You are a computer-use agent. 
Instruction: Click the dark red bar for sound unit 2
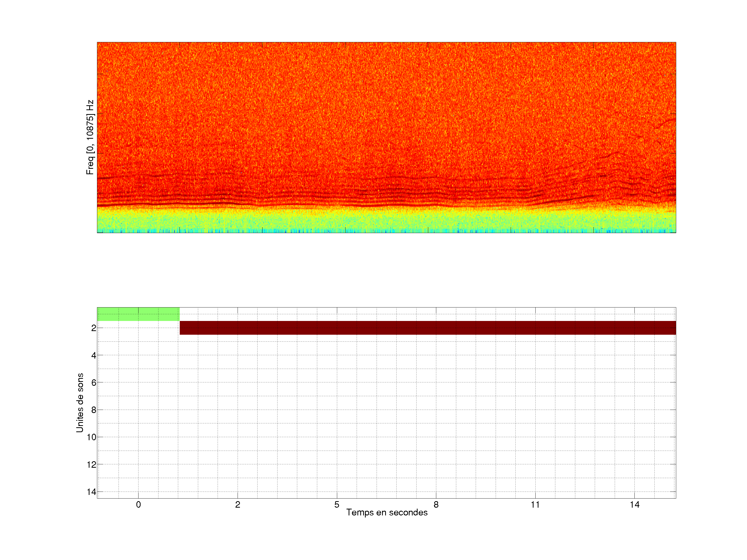pyautogui.click(x=427, y=328)
